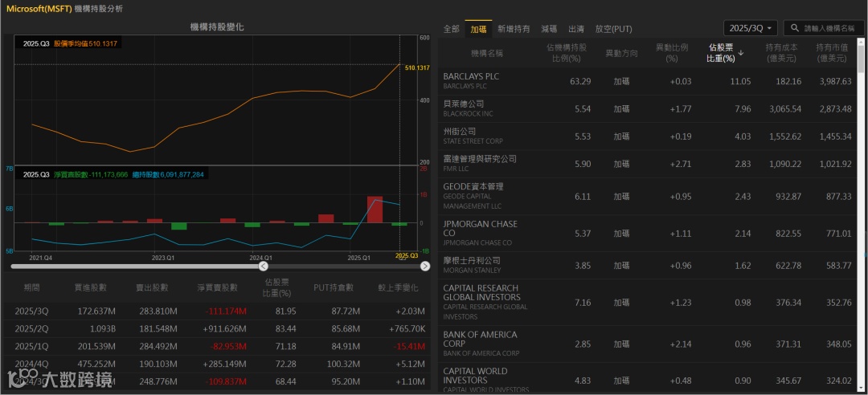
Task: Sort by 持有成本(億美元) column header
Action: point(781,53)
